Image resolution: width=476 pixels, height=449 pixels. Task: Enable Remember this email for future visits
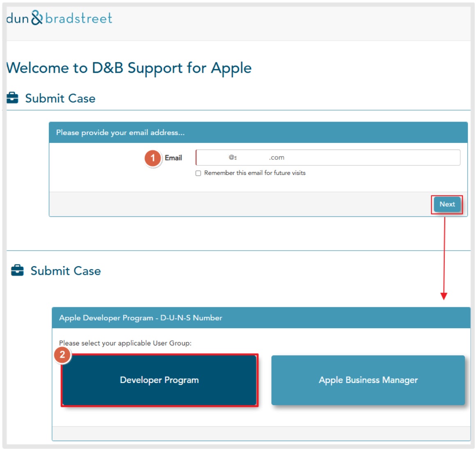(x=198, y=173)
